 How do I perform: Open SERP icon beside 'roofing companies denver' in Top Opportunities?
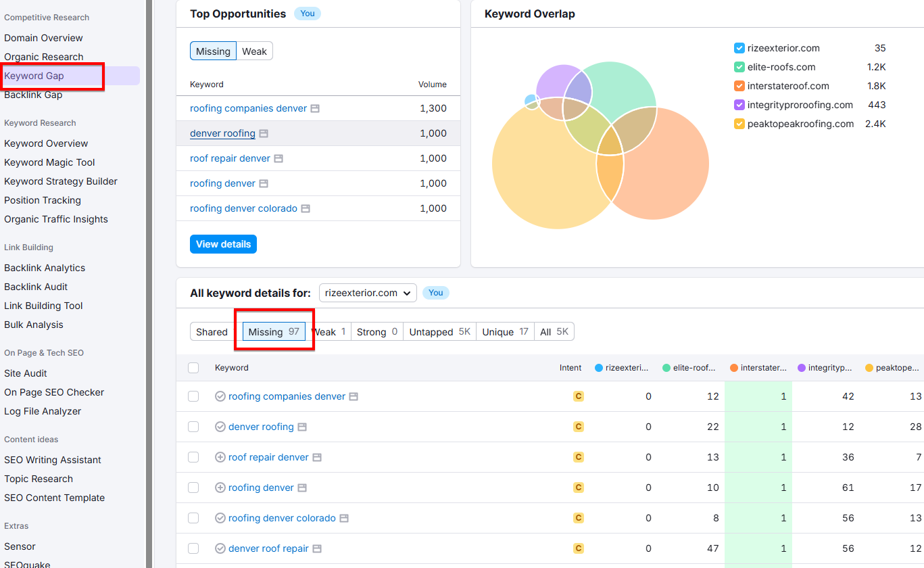coord(315,108)
